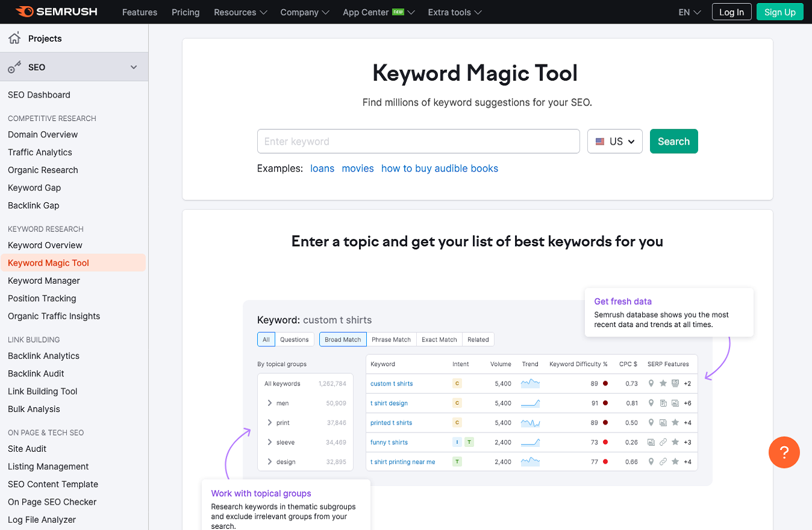Click the Sign Up button
This screenshot has width=812, height=530.
pyautogui.click(x=780, y=12)
